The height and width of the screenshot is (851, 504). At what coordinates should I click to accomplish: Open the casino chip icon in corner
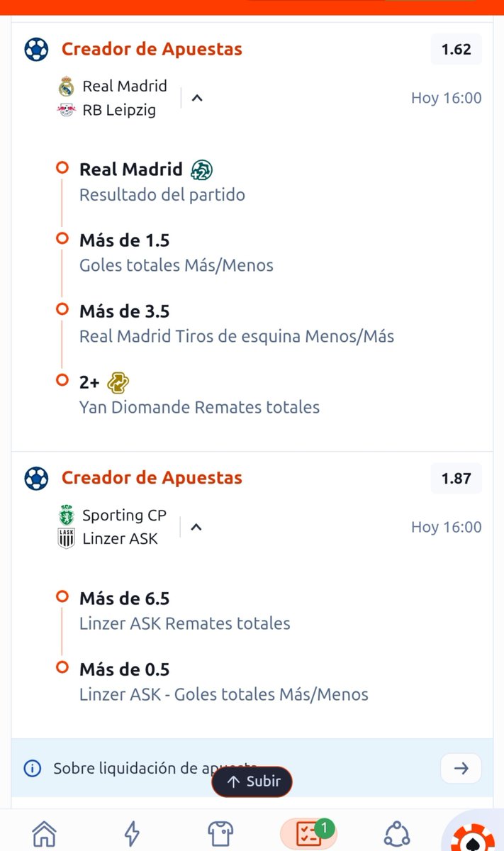pyautogui.click(x=474, y=837)
